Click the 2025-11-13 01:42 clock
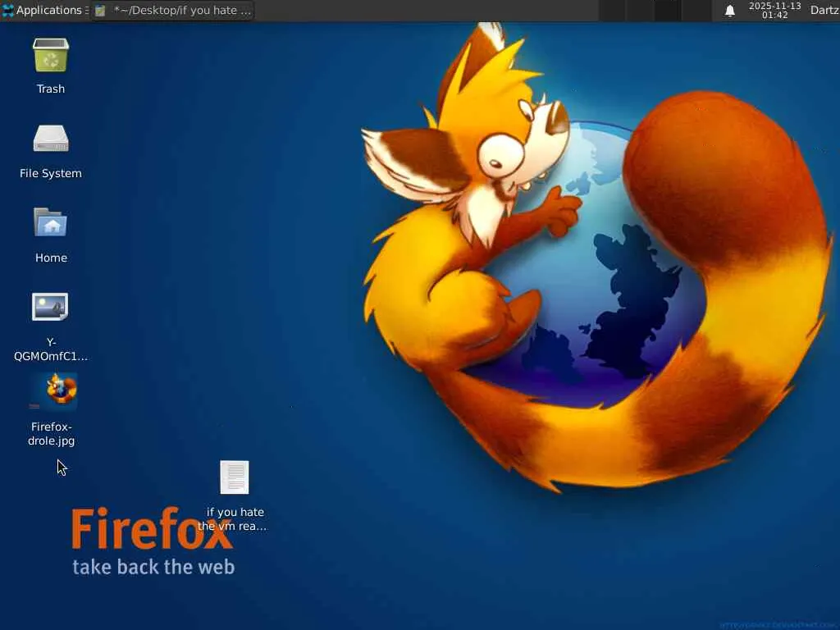 (774, 10)
